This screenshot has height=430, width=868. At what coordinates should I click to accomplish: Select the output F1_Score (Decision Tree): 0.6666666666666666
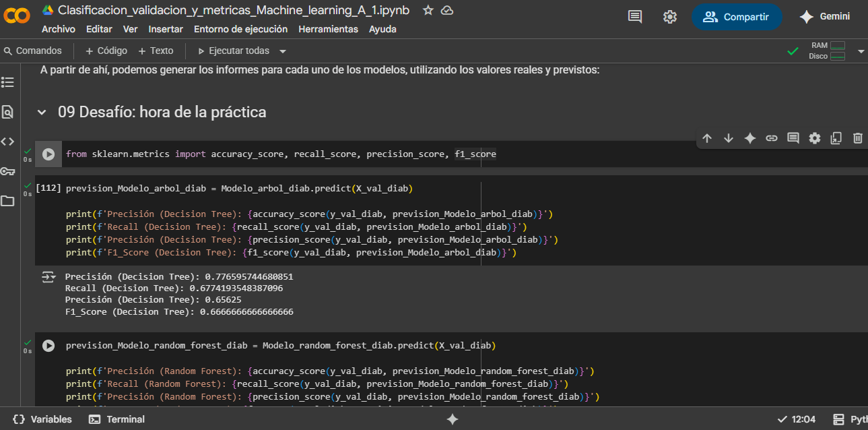click(179, 312)
